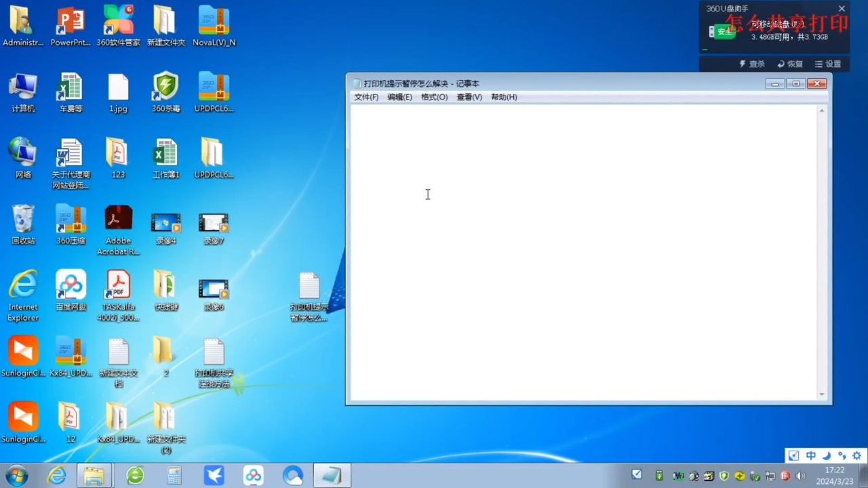Open the 360杀毒 antivirus desktop icon
The width and height of the screenshot is (868, 488).
[165, 88]
